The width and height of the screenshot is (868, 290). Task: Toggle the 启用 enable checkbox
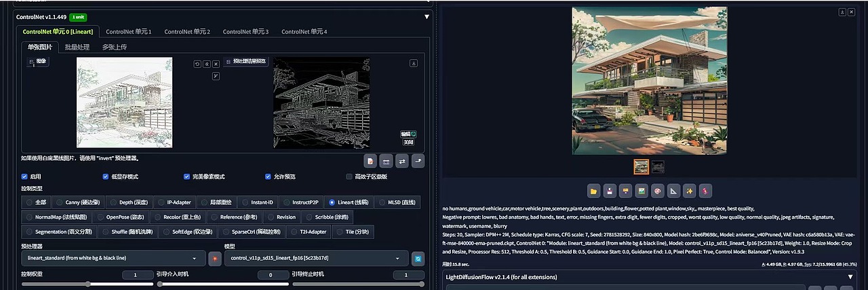pos(24,177)
